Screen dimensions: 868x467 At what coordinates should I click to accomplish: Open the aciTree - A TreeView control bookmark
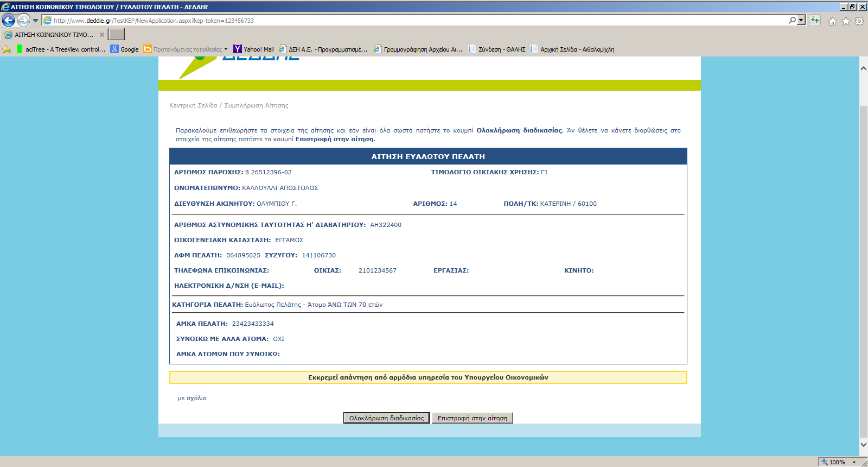coord(61,49)
